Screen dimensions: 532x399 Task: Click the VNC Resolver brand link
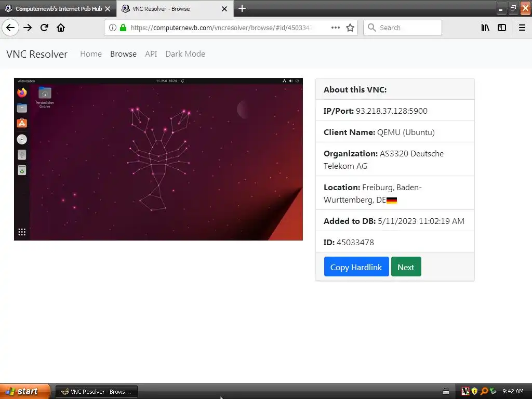(37, 54)
